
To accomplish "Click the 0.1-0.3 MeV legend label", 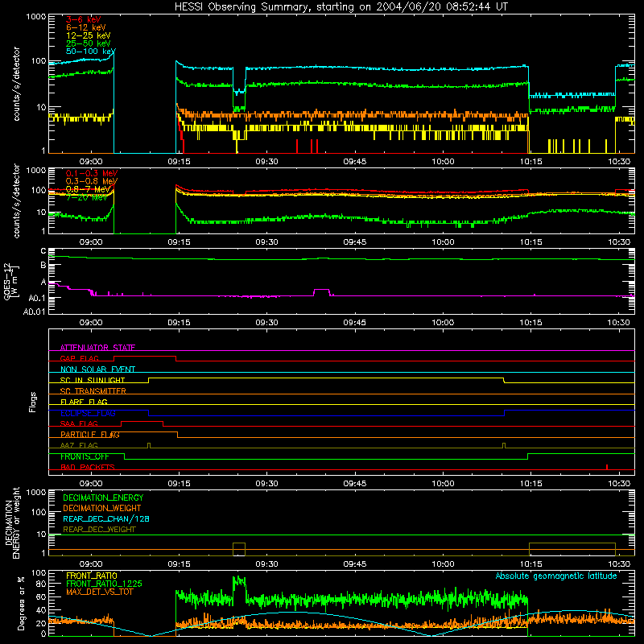I will point(92,173).
